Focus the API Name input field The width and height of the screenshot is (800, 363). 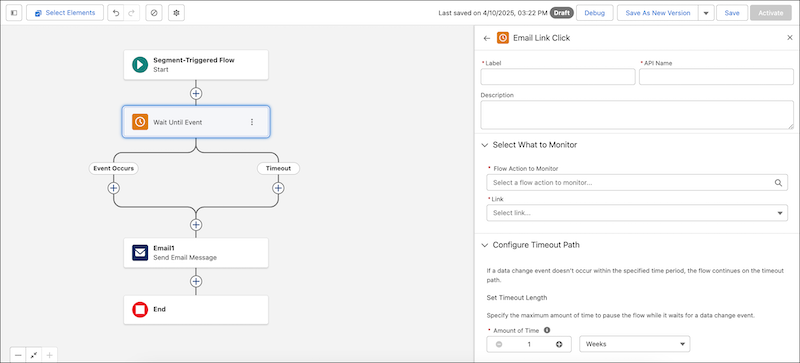[x=716, y=77]
